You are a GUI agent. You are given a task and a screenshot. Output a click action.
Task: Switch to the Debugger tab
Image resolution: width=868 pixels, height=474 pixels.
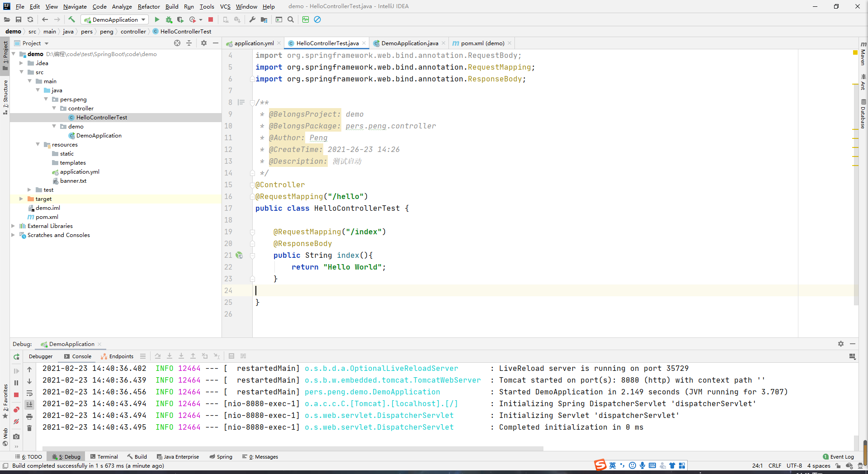coord(41,356)
